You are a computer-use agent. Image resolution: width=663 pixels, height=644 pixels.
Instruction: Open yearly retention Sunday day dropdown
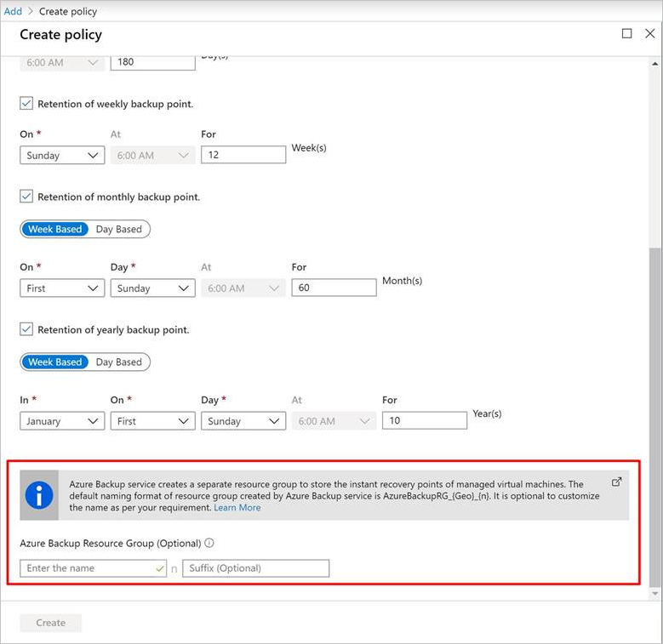(243, 421)
